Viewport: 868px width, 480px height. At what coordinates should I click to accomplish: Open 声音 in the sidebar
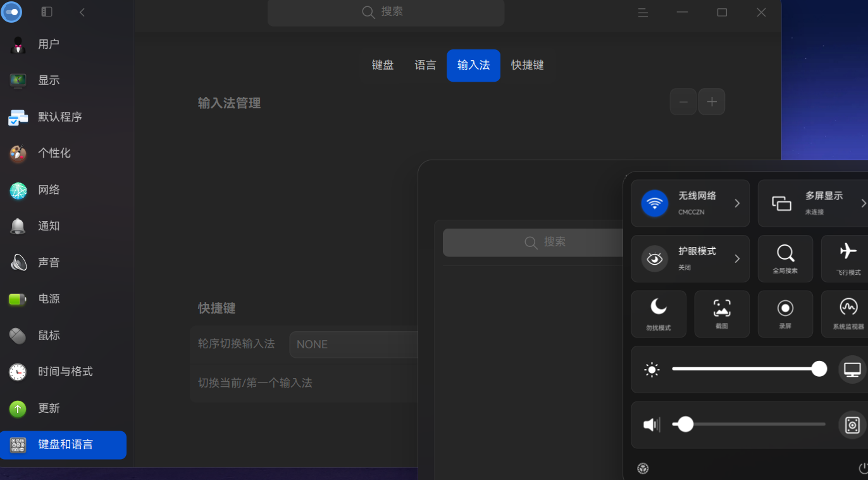pos(63,263)
